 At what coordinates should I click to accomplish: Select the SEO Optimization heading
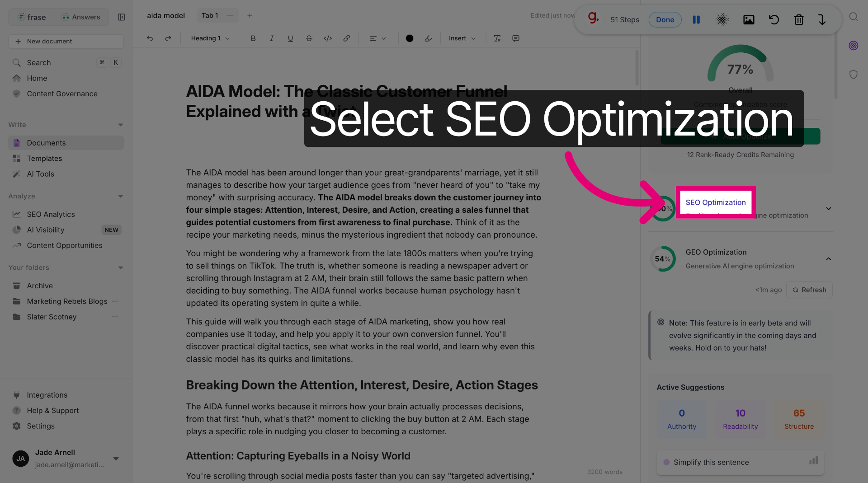pos(716,202)
